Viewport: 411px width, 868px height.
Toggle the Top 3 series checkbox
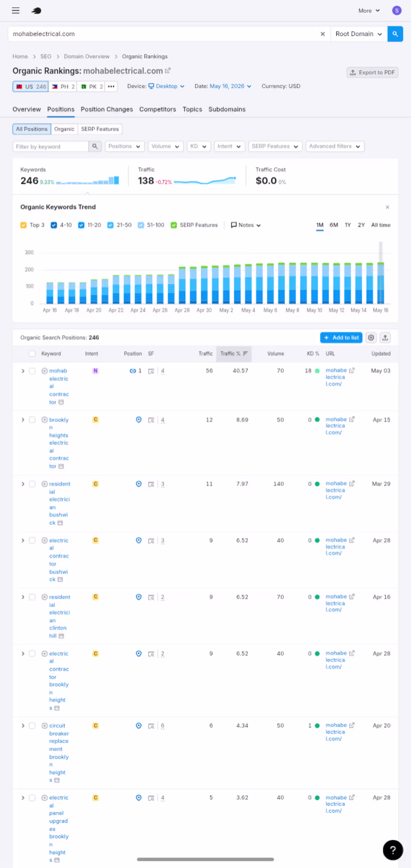point(24,225)
